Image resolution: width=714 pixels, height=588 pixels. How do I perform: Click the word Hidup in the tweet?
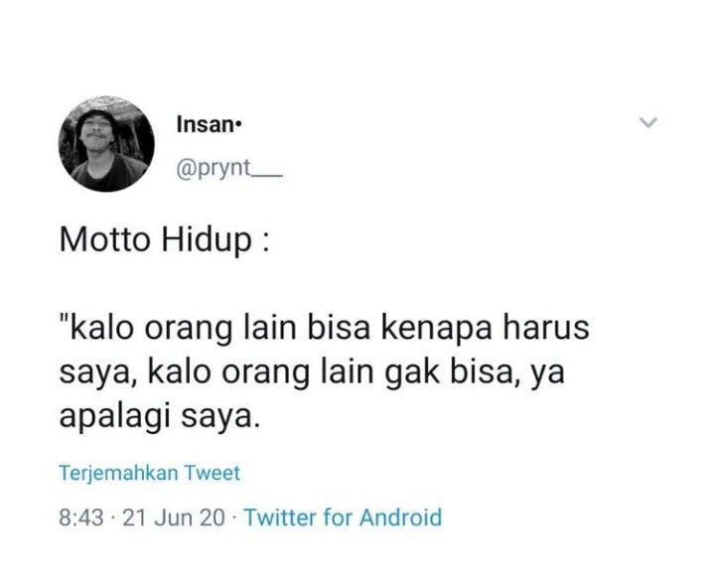point(207,240)
